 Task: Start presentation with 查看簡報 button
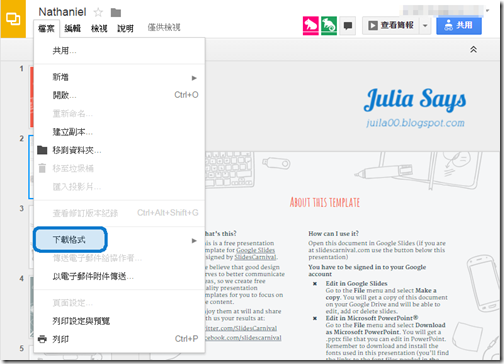[391, 26]
